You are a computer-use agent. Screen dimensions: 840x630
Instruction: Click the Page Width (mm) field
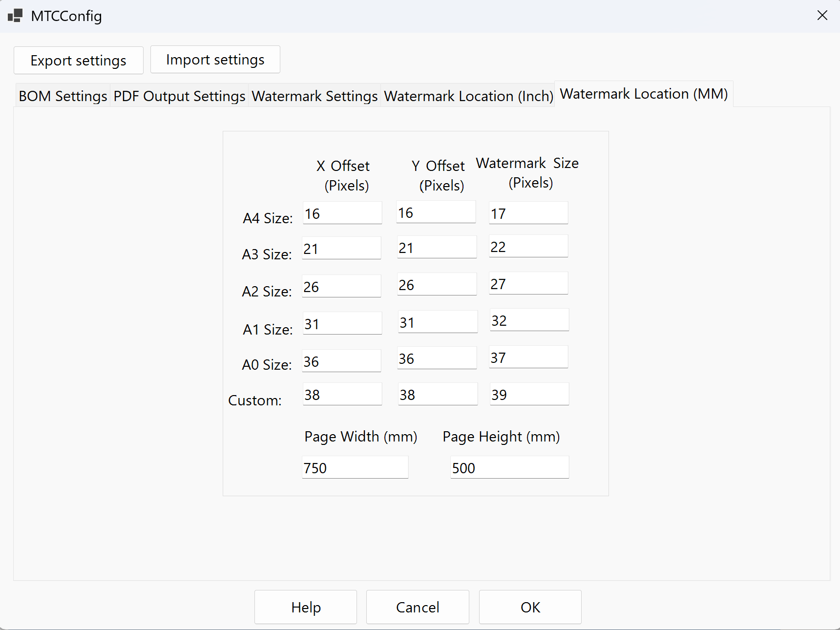click(x=355, y=467)
